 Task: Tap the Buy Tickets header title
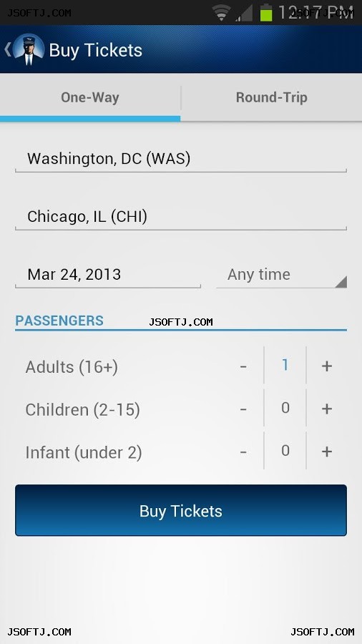coord(96,50)
